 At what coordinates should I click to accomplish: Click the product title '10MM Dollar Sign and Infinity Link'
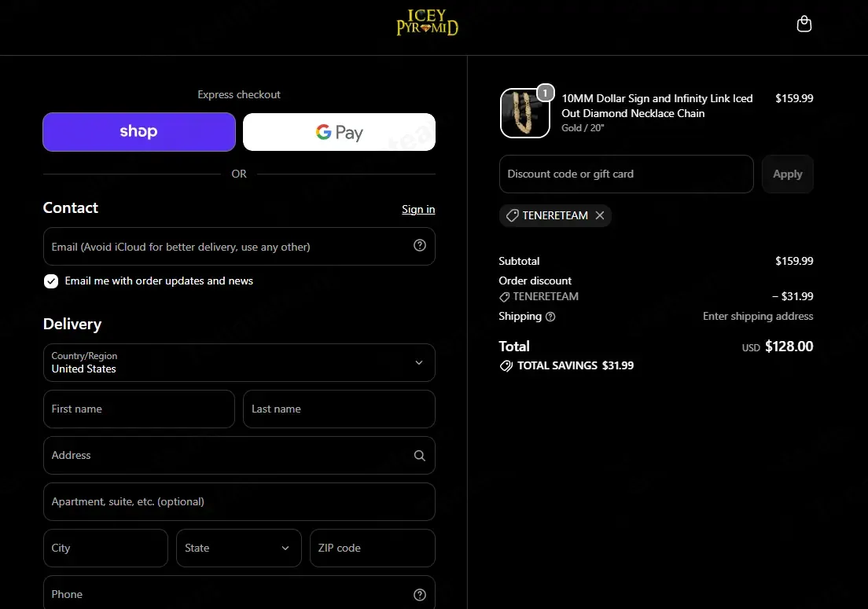point(657,105)
